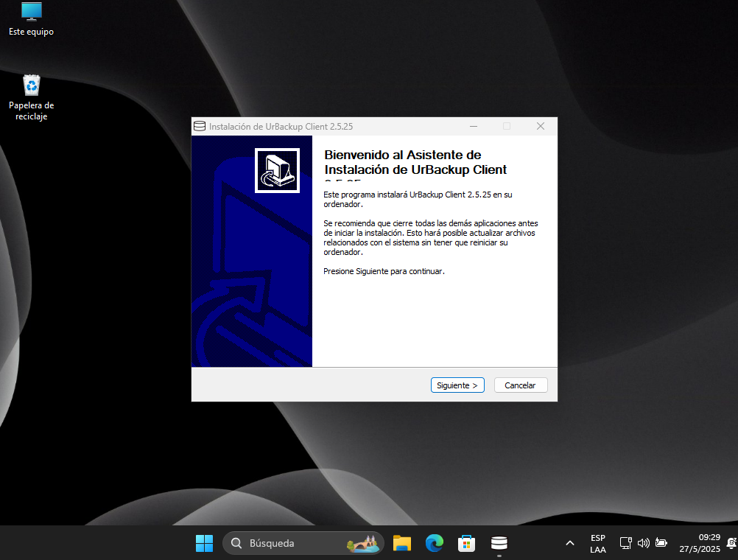Open File Explorer from the taskbar
738x560 pixels.
tap(401, 543)
